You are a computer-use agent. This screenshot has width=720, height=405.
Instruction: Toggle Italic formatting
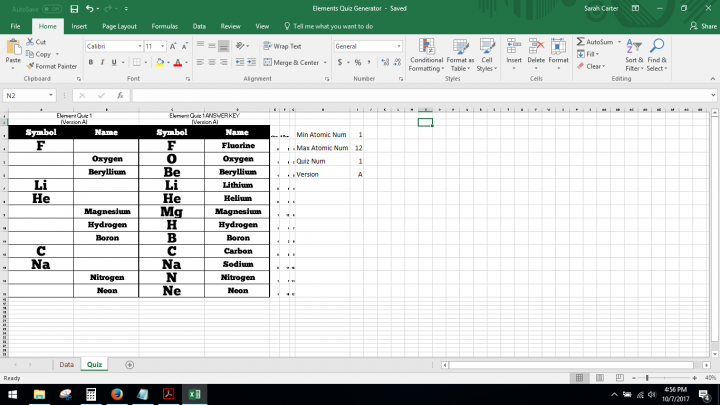[102, 62]
